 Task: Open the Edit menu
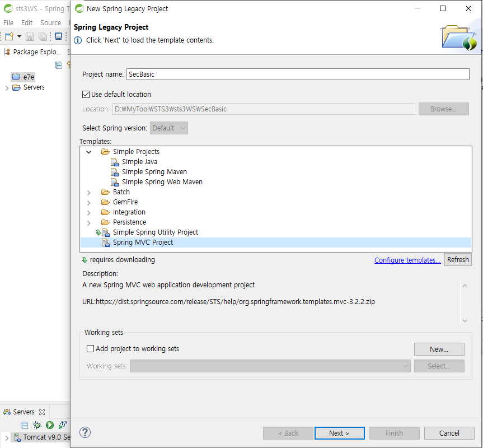click(27, 22)
